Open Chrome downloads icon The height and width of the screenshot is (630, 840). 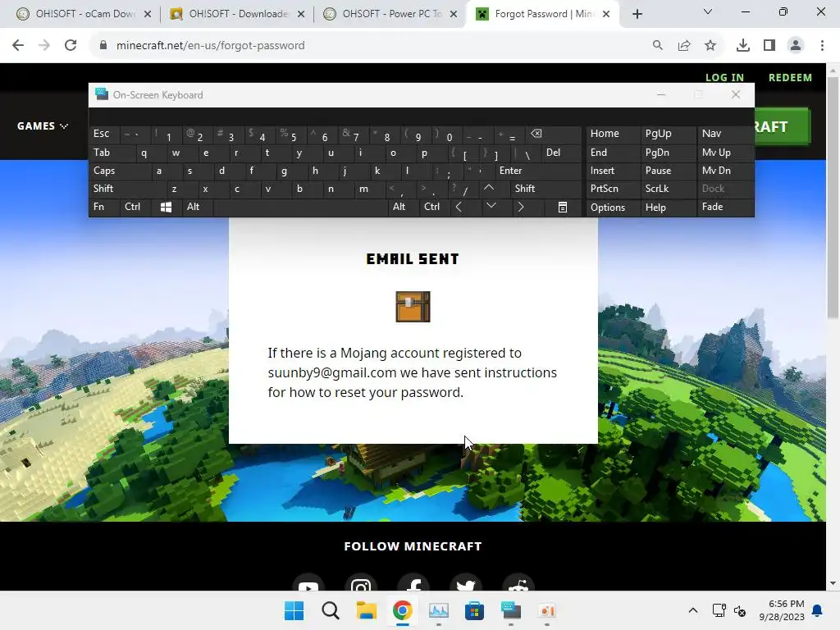pyautogui.click(x=742, y=46)
